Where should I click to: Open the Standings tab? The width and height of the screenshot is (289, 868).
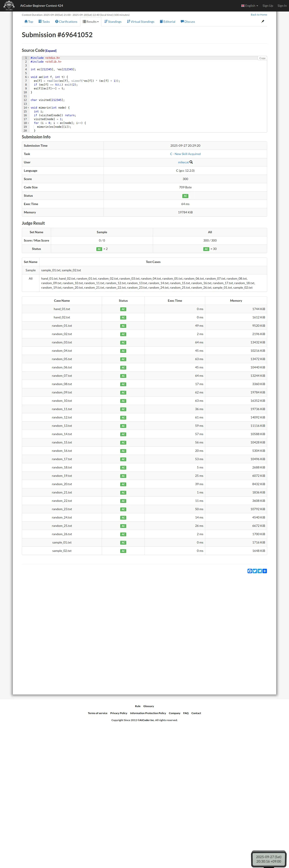click(x=113, y=22)
